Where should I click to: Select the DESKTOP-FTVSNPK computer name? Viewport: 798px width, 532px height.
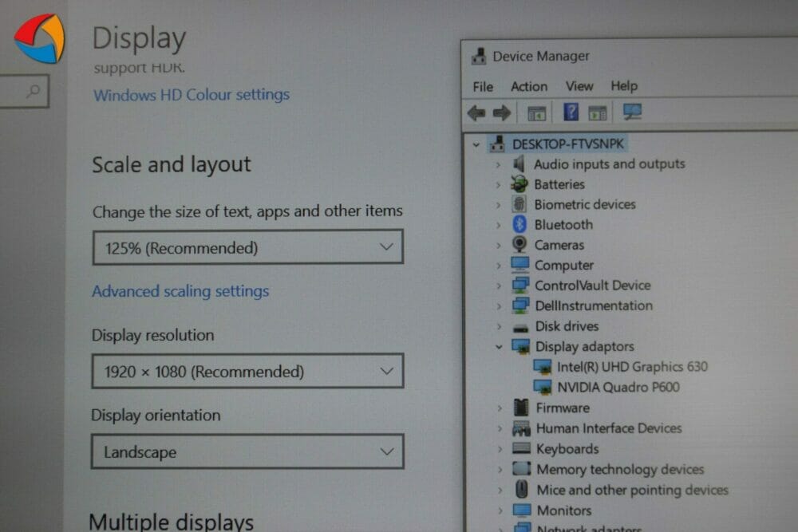(x=568, y=144)
